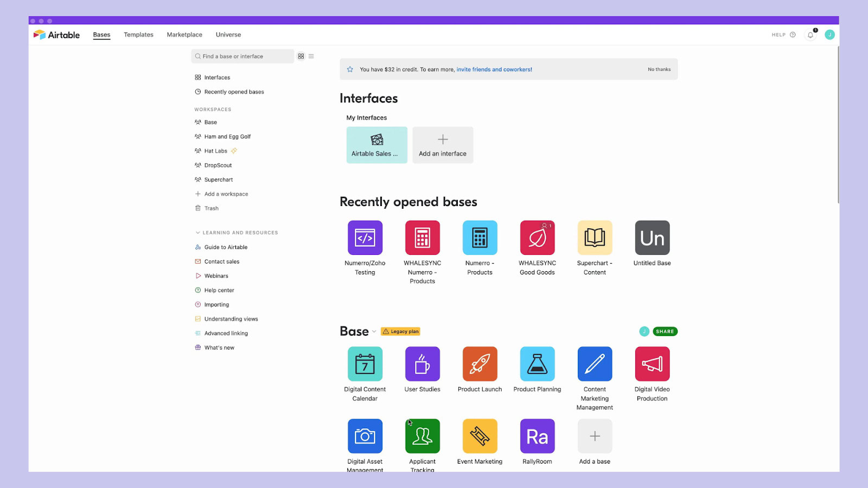Viewport: 868px width, 488px height.
Task: Select the Universe tab
Action: point(228,35)
